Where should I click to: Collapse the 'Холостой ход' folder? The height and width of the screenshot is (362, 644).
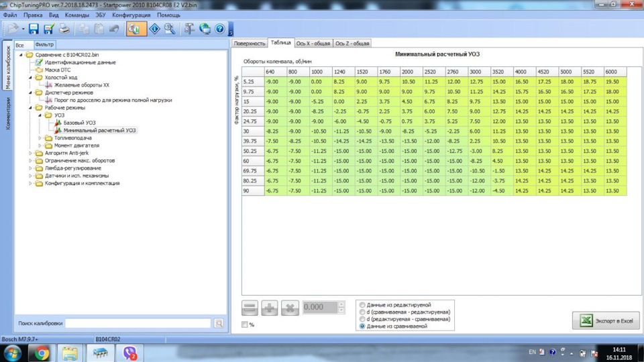(x=30, y=77)
